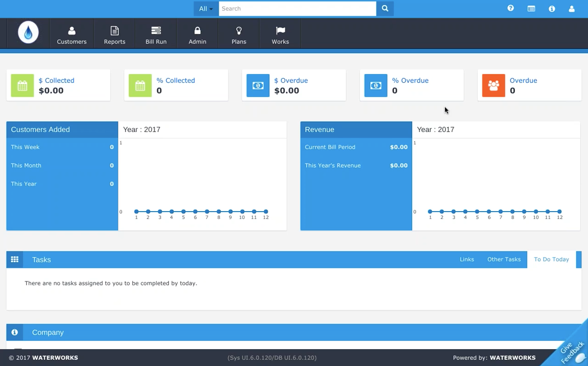
Task: Expand the Company panel
Action: (x=48, y=332)
